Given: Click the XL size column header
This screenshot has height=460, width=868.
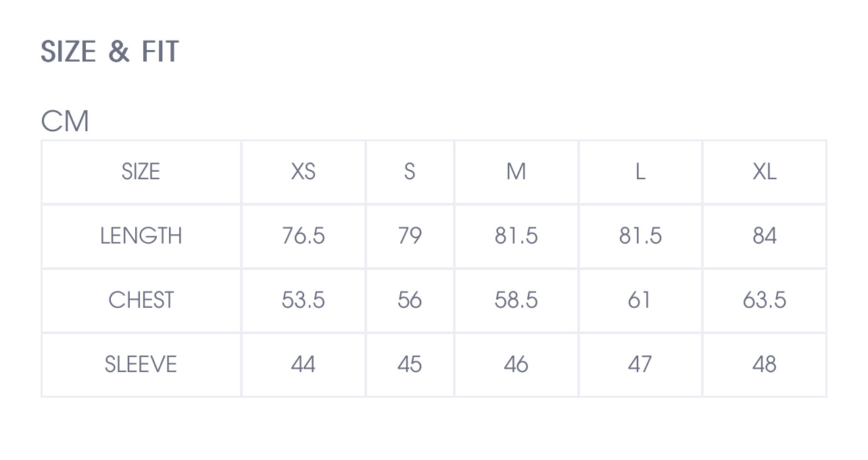Looking at the screenshot, I should [x=764, y=172].
